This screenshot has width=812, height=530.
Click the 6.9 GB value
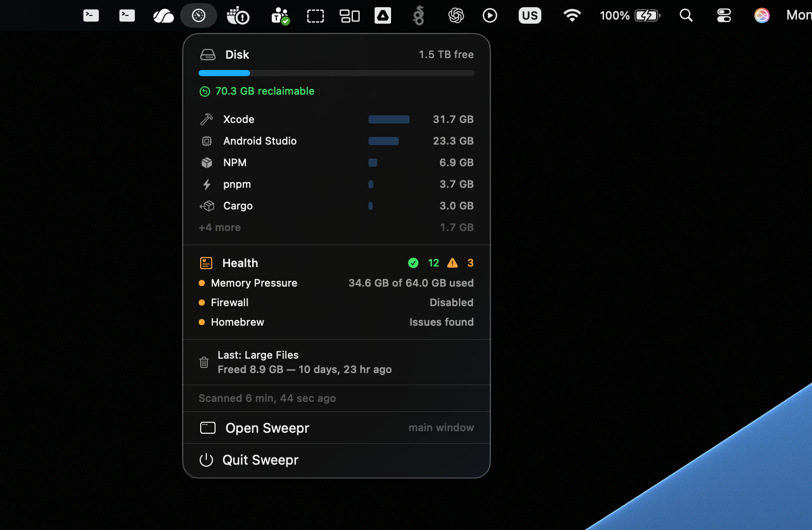pyautogui.click(x=456, y=163)
